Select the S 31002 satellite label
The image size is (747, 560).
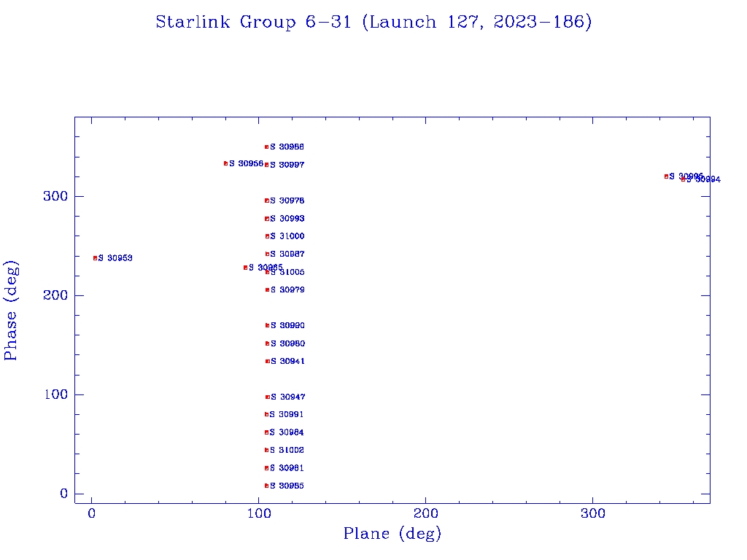(x=286, y=450)
